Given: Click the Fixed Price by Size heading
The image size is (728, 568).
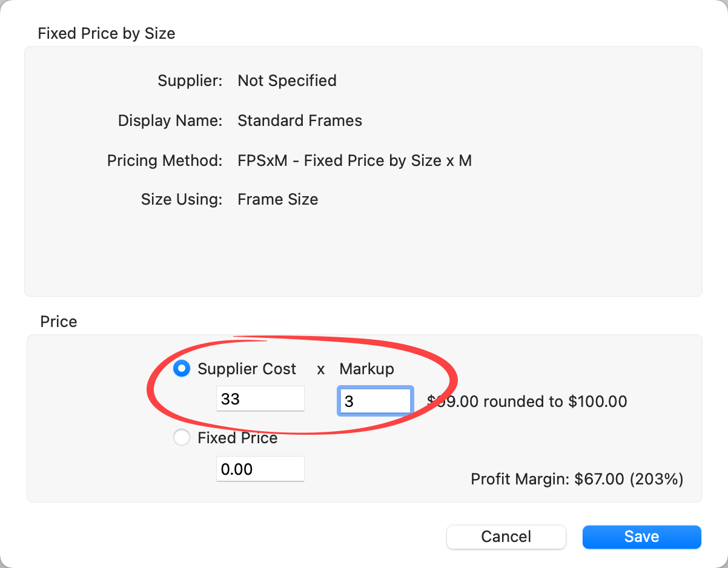Looking at the screenshot, I should pyautogui.click(x=107, y=33).
